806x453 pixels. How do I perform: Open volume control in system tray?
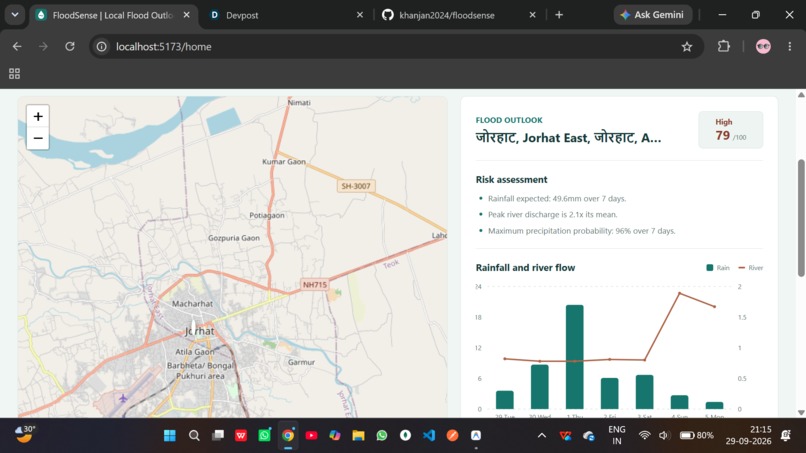pos(664,436)
